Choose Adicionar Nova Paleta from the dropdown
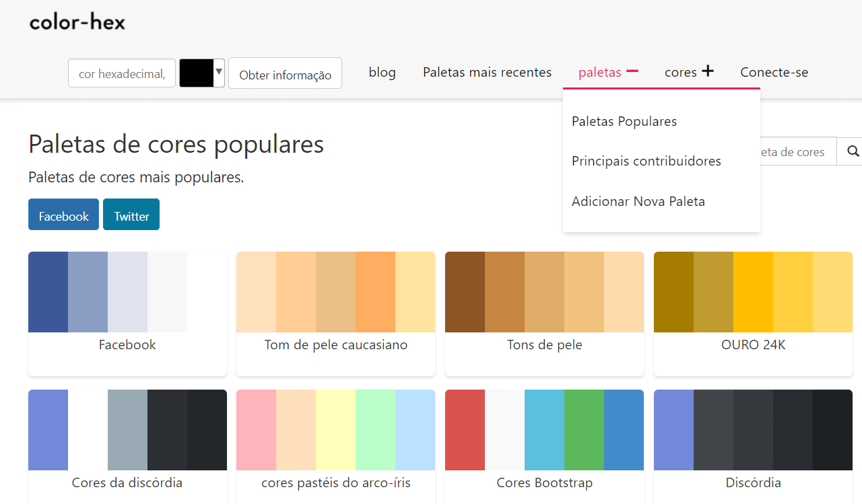The width and height of the screenshot is (862, 504). click(x=638, y=201)
